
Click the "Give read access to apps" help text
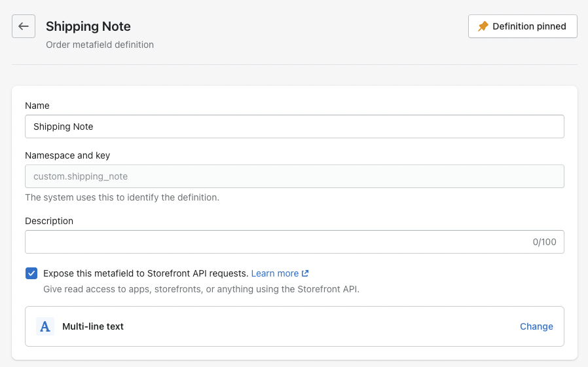(x=201, y=288)
